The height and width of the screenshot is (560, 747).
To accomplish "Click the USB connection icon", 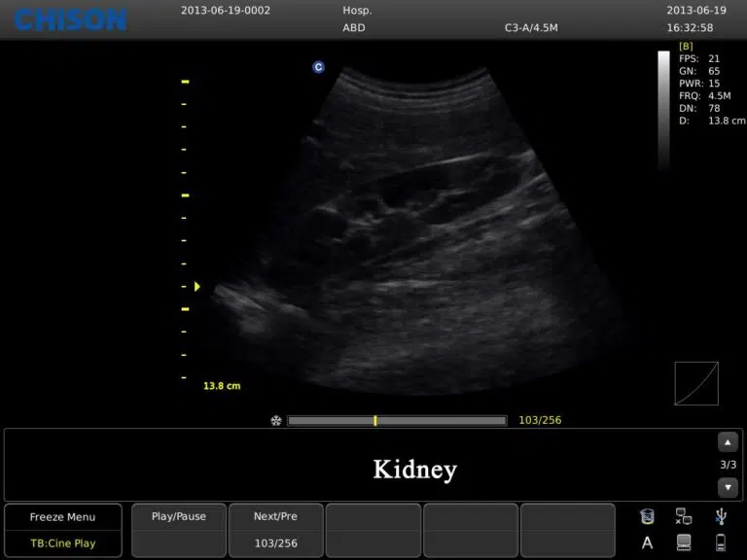I will (720, 516).
